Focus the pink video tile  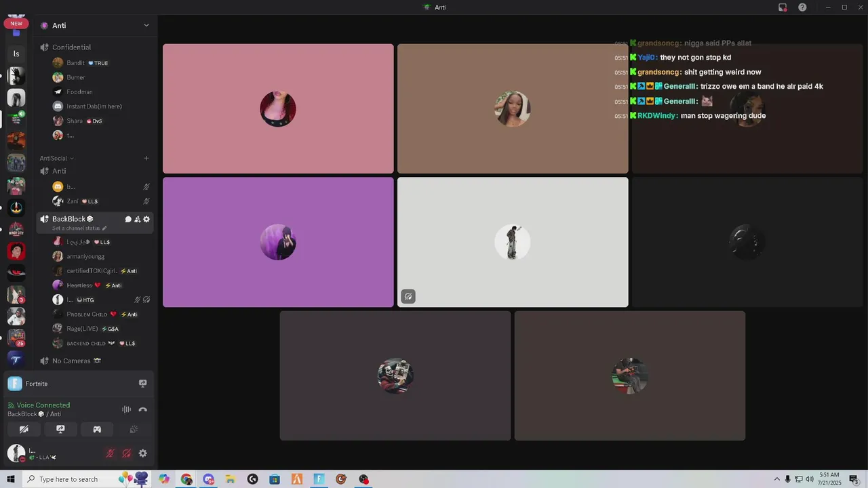click(278, 108)
